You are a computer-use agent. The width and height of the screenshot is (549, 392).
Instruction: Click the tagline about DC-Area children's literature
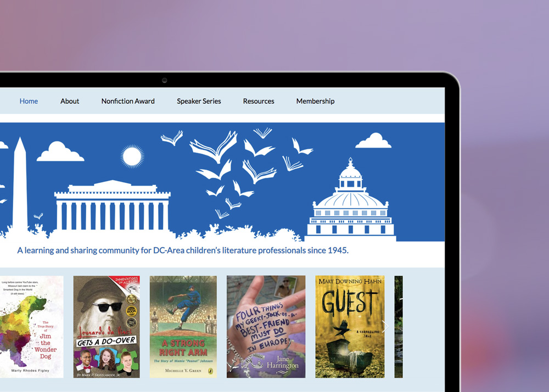coord(183,250)
